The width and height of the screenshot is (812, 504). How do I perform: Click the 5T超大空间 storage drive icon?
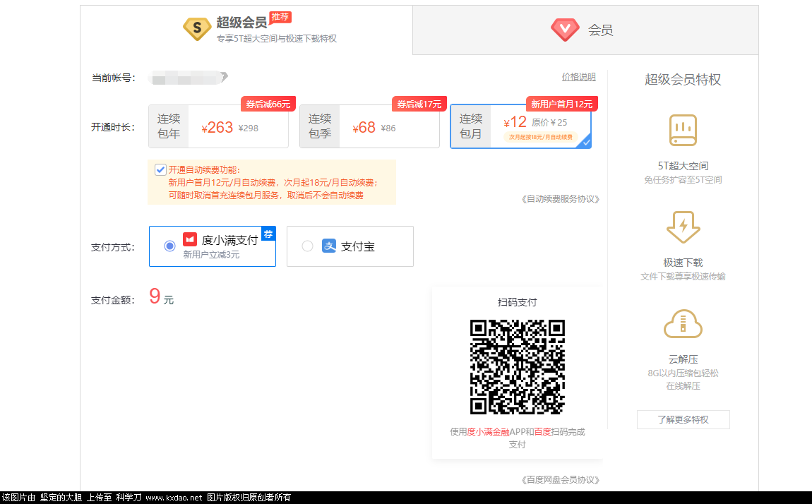(683, 131)
